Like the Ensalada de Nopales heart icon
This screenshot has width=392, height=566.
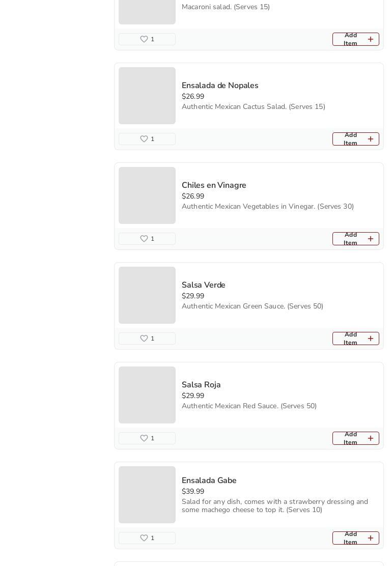pyautogui.click(x=144, y=139)
